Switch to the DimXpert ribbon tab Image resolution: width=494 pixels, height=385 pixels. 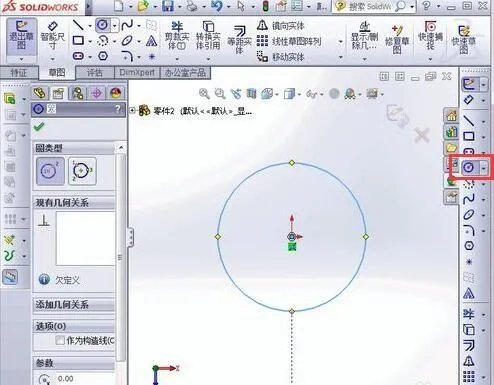point(137,72)
